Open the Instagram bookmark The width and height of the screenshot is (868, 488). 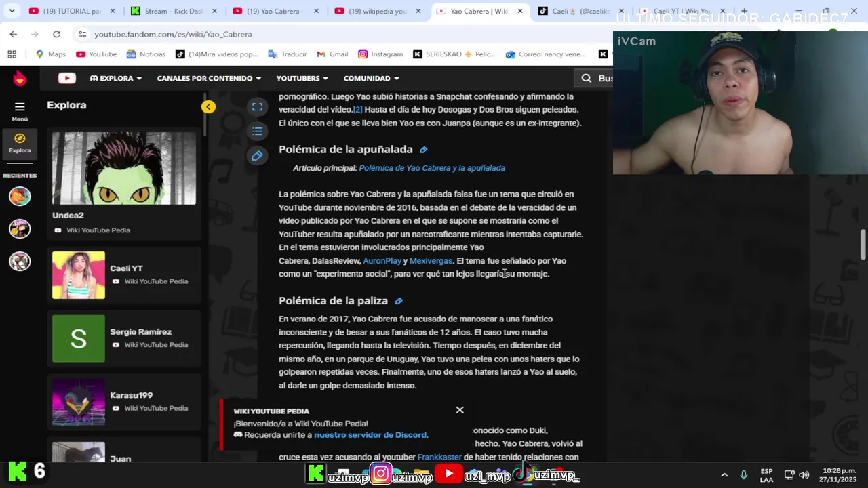point(380,54)
